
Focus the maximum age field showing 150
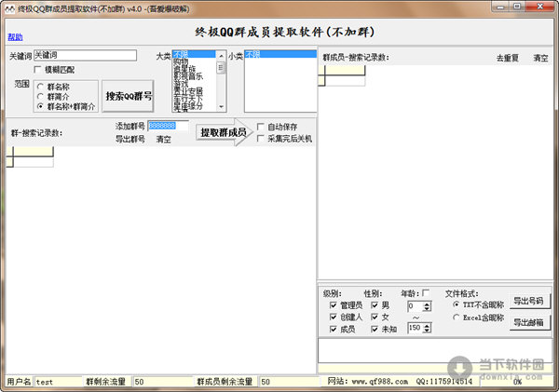point(415,328)
